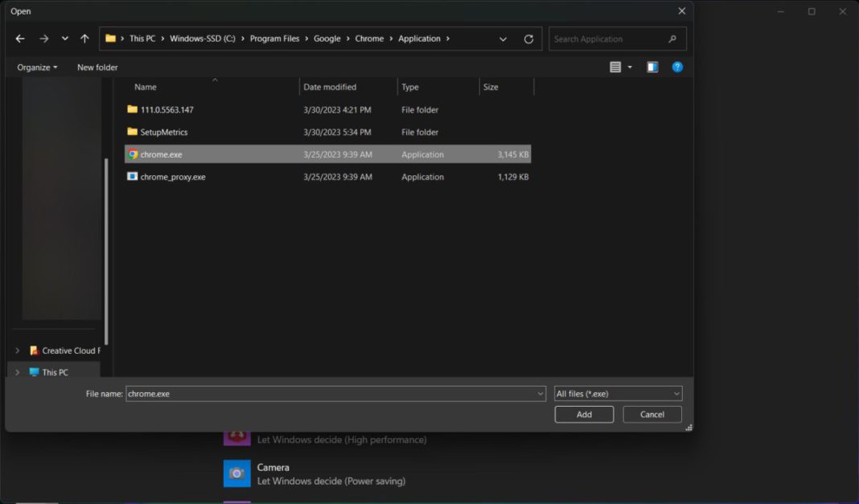Click the Back navigation arrow
This screenshot has width=859, height=504.
click(x=20, y=39)
